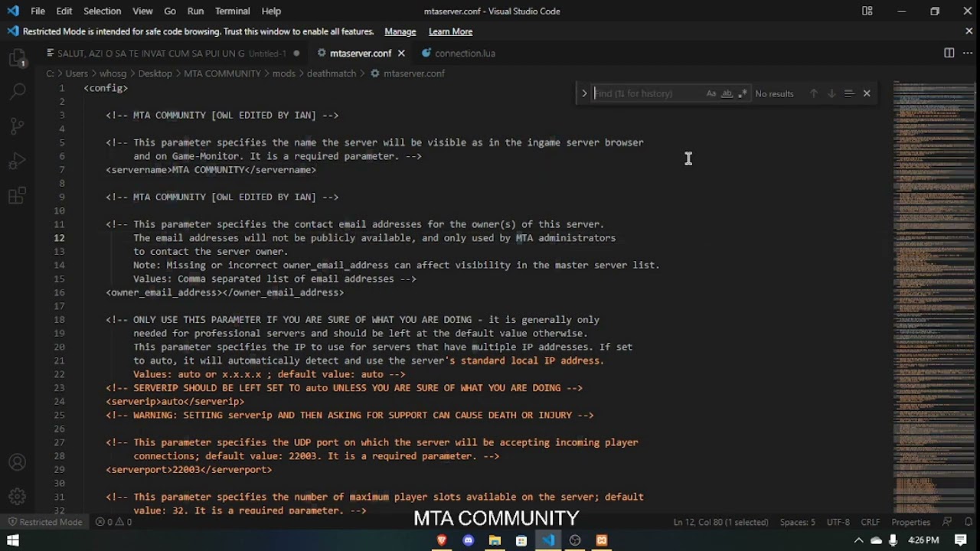The width and height of the screenshot is (980, 551).
Task: Open UTF-8 encoding selector
Action: point(838,522)
